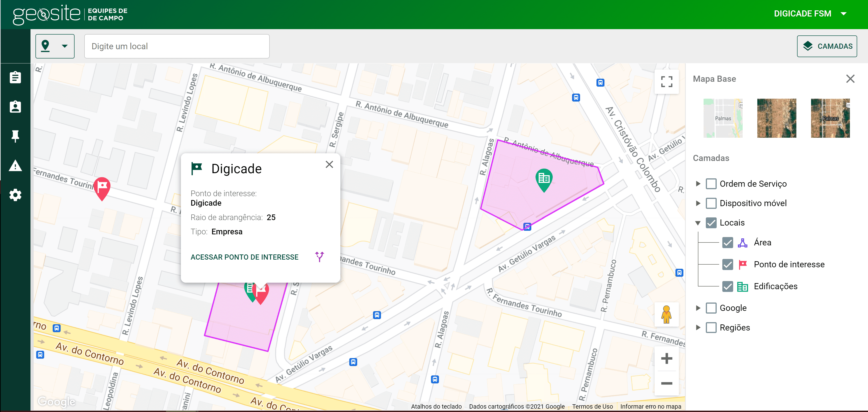Screen dimensions: 868x412
Task: Click the pushpin sidebar icon
Action: [x=15, y=136]
